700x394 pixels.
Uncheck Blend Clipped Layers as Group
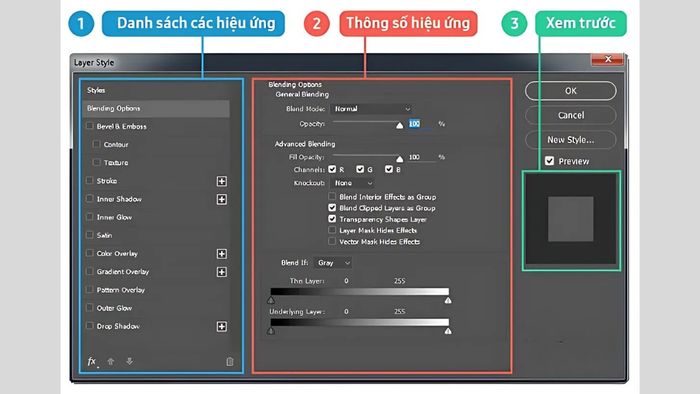[x=332, y=207]
